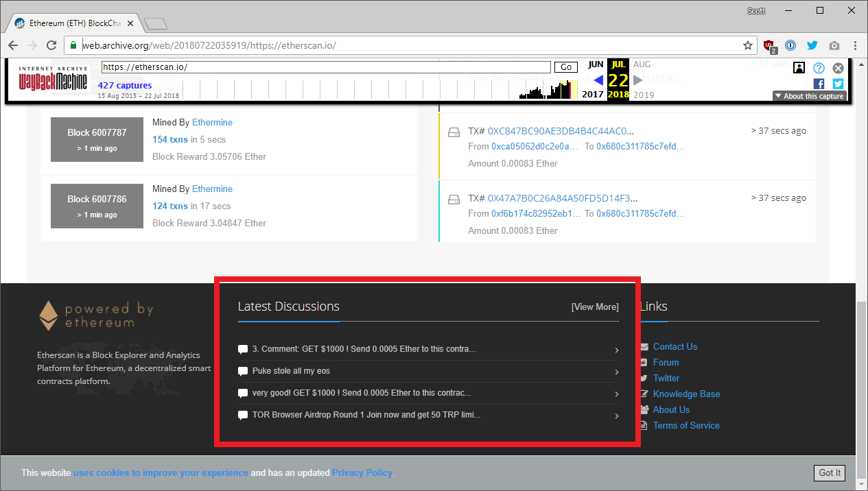868x491 pixels.
Task: Share capture on Facebook icon
Action: pyautogui.click(x=819, y=84)
